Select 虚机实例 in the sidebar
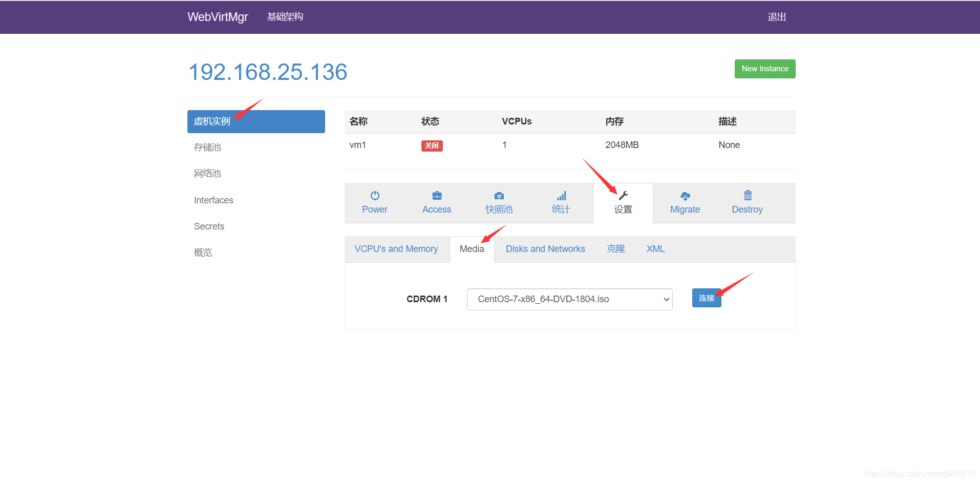The height and width of the screenshot is (483, 980). point(256,121)
